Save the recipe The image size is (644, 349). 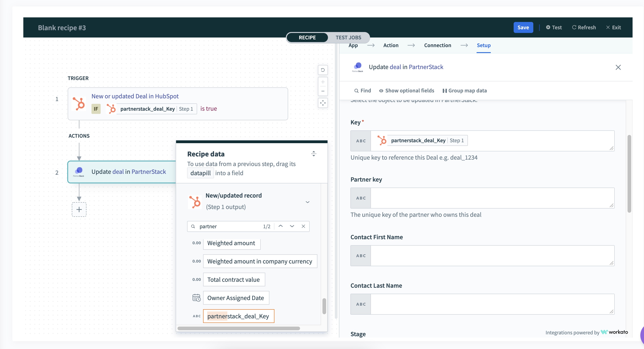point(523,27)
